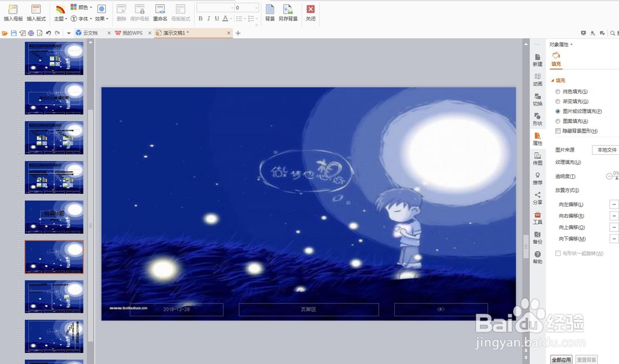Screen dimensions: 619x364
Task: Open the 传图 (Upload image) sidebar icon
Action: (537, 158)
